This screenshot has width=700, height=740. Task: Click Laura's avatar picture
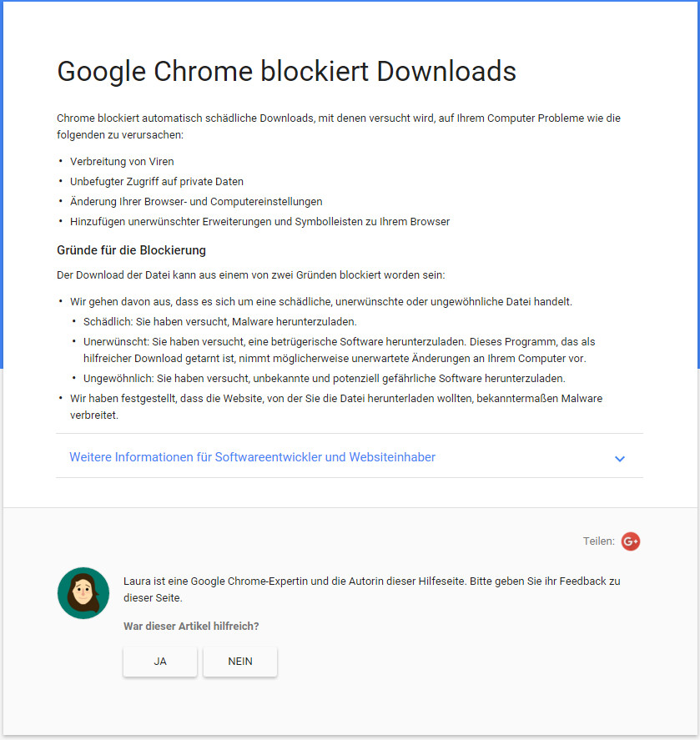coord(83,593)
